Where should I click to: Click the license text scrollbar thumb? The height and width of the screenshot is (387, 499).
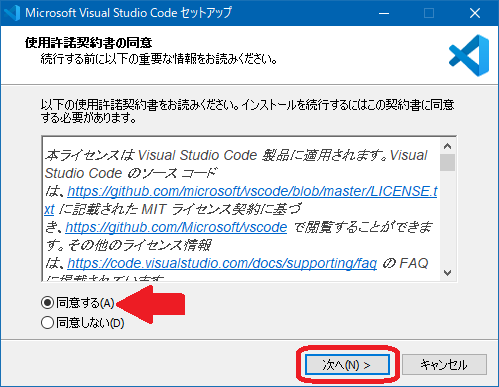point(448,162)
